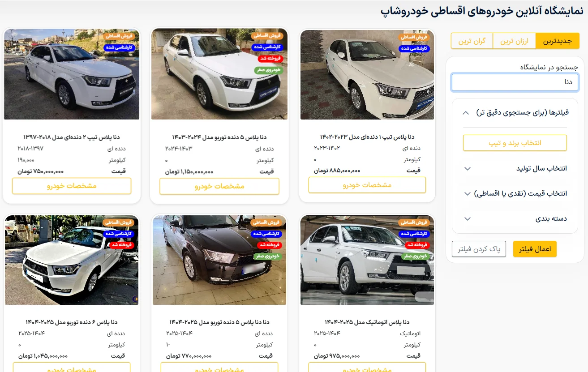Image resolution: width=588 pixels, height=372 pixels.
Task: Collapse the فیلترها filters section chevron
Action: [466, 113]
